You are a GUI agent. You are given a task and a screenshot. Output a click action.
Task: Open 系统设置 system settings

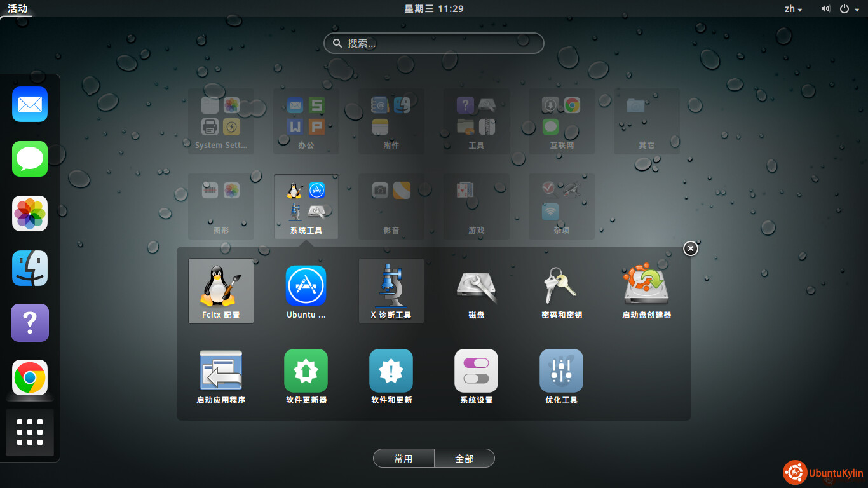(x=476, y=376)
